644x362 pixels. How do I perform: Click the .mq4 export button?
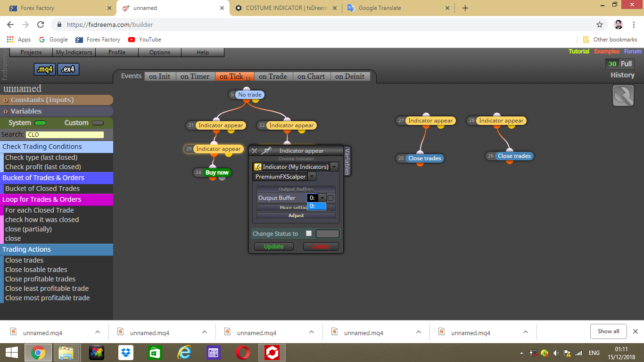pos(45,69)
